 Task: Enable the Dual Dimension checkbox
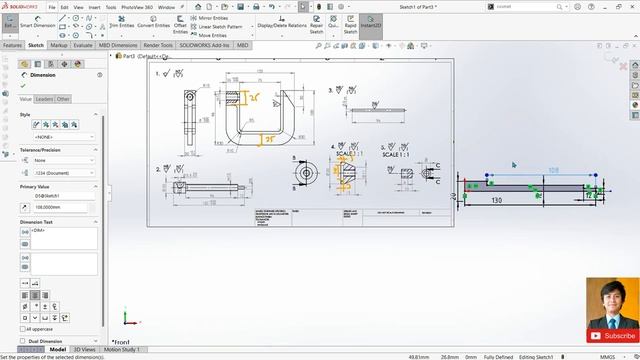[x=22, y=341]
